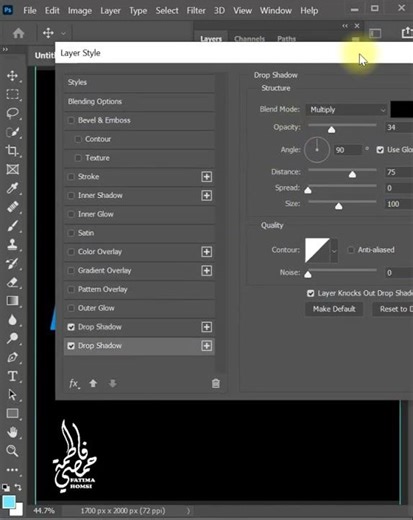Open the Filter menu
Viewport: 413px width, 520px height.
(x=196, y=11)
